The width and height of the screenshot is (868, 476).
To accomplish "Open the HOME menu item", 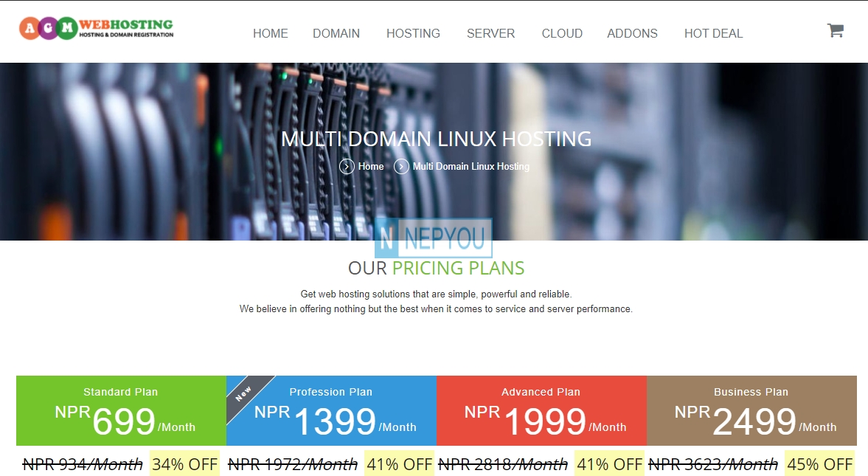I will click(x=270, y=34).
